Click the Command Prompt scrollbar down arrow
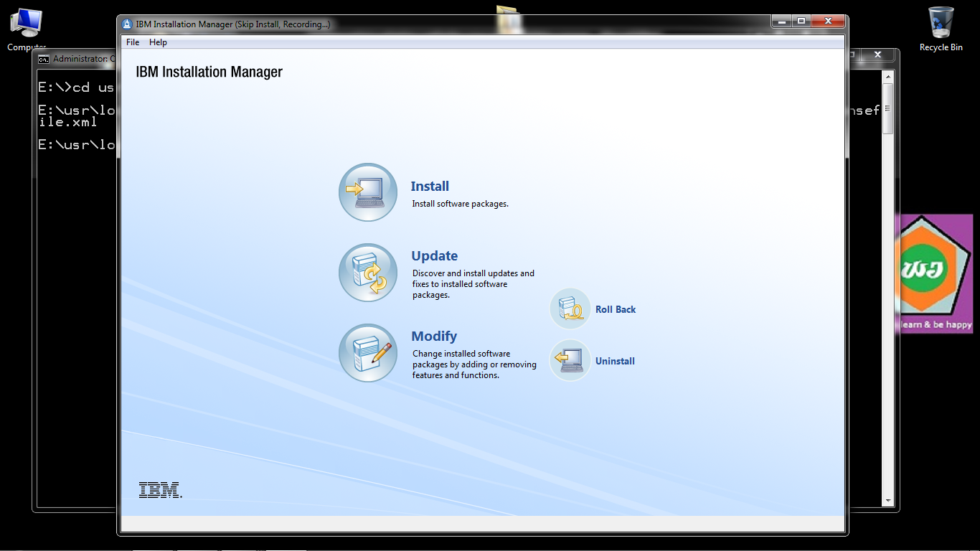 point(888,501)
